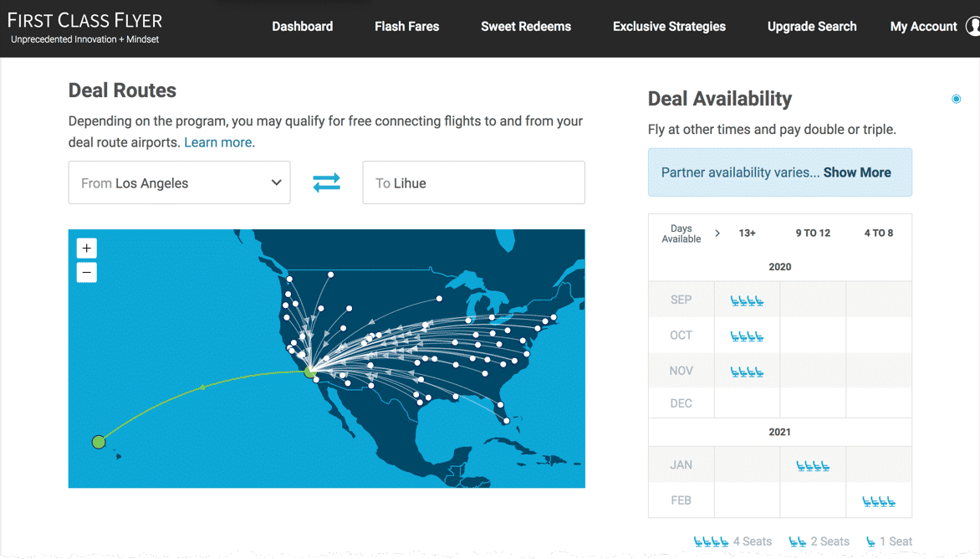This screenshot has width=980, height=559.
Task: Select September 13+ days seat icons
Action: coord(747,300)
